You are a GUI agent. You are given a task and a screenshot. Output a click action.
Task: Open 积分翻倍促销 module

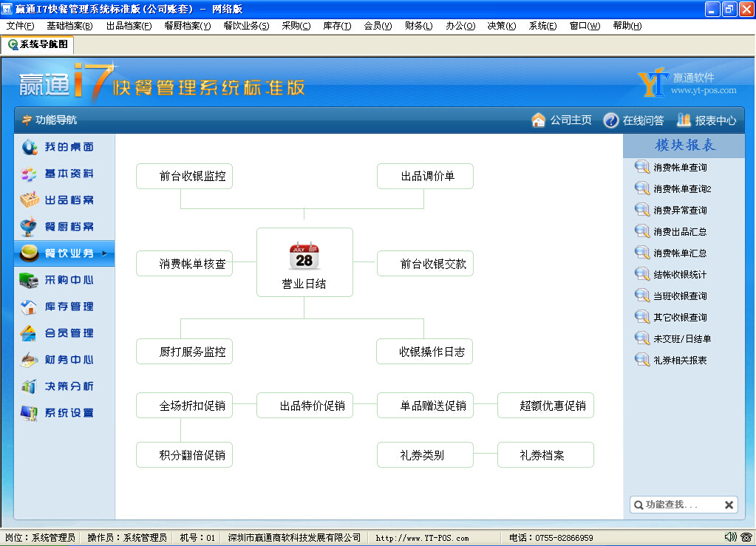184,455
